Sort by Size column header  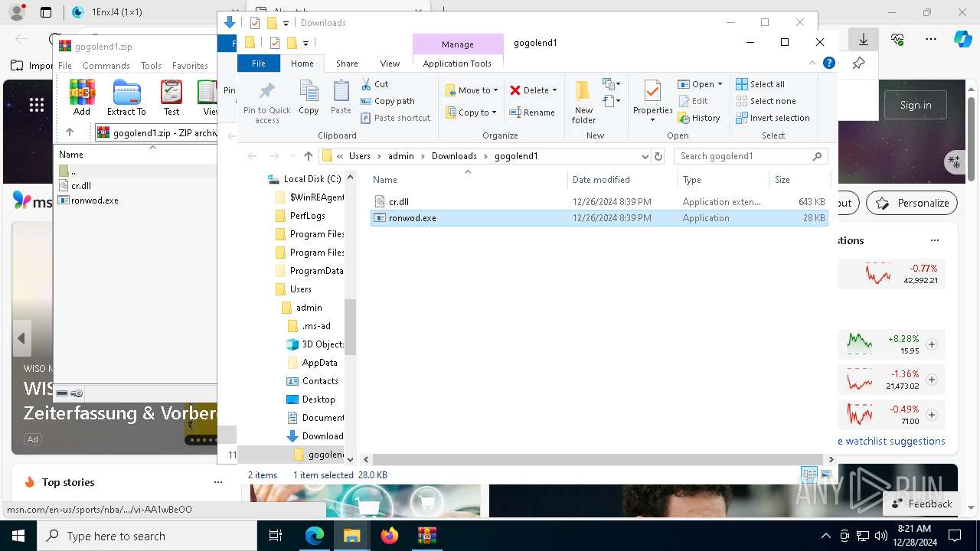pyautogui.click(x=799, y=180)
